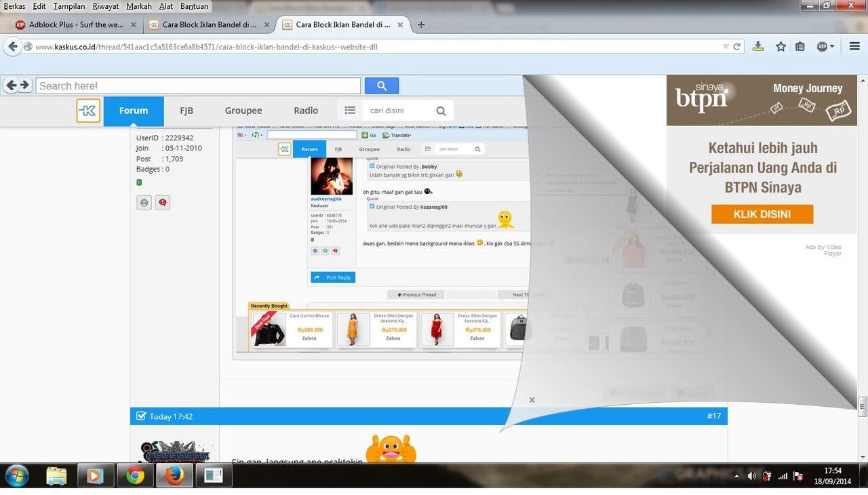This screenshot has height=495, width=868.
Task: Open the Windows Start menu
Action: 16,476
